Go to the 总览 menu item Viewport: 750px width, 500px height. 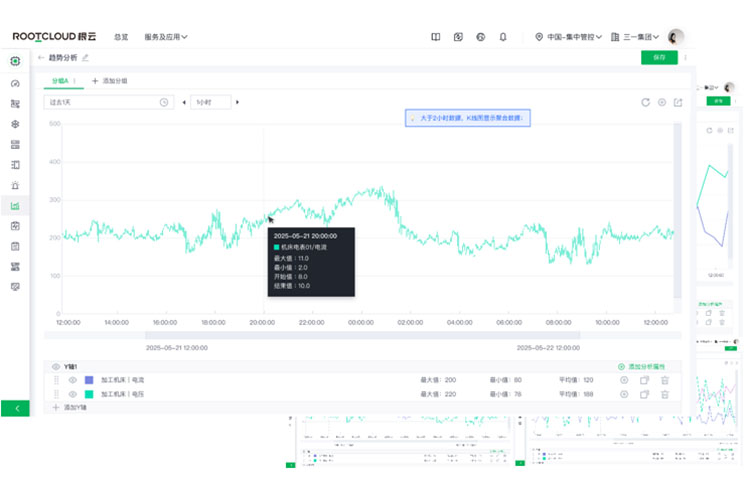click(x=121, y=37)
